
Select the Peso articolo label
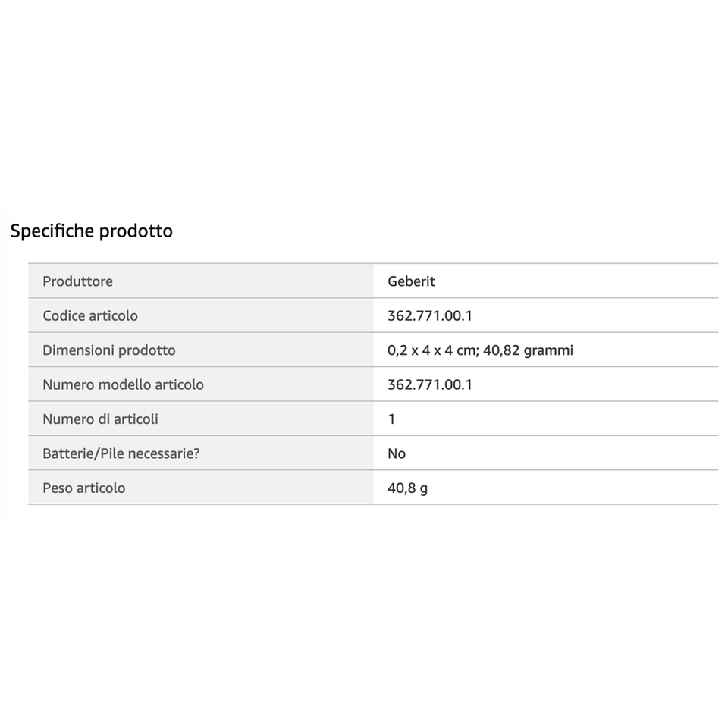coord(83,488)
